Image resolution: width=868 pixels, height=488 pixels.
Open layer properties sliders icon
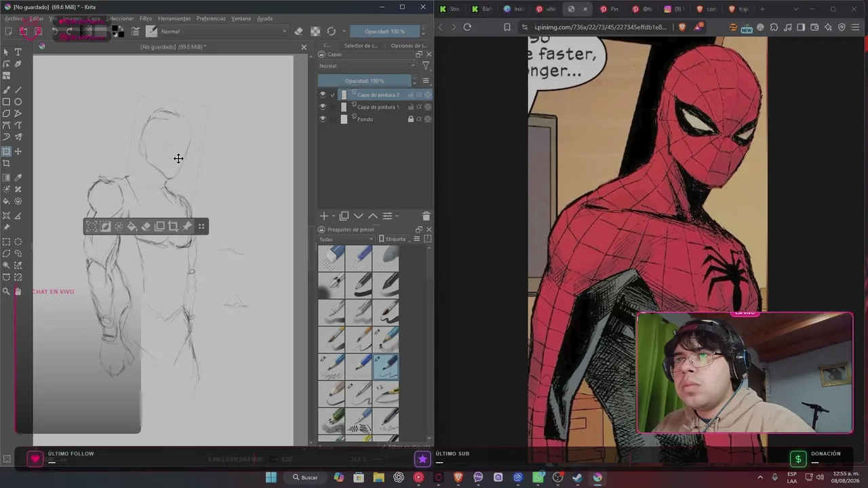(387, 216)
